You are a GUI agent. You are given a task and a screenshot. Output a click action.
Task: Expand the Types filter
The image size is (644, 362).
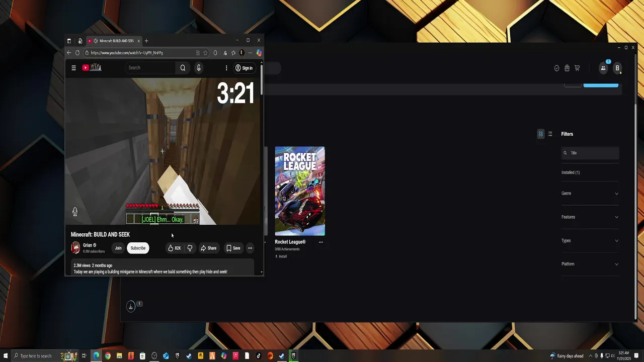(590, 241)
